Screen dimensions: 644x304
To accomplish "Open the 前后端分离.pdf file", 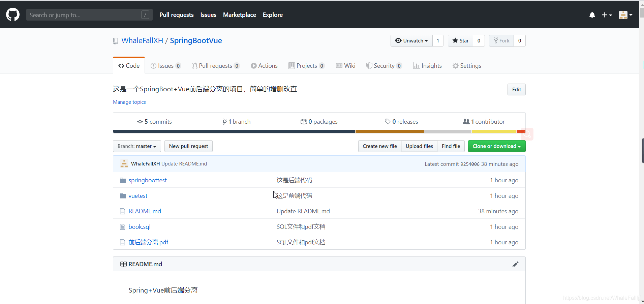I will click(148, 242).
